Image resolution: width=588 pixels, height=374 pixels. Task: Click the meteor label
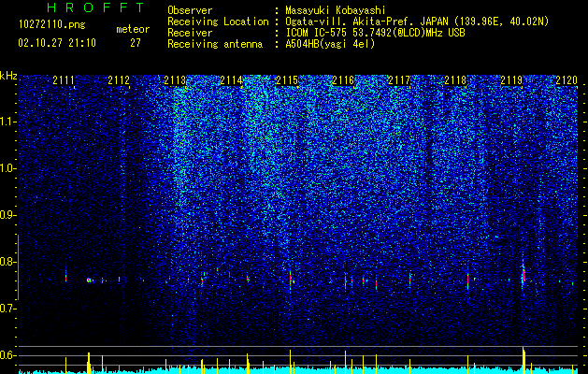pos(133,29)
